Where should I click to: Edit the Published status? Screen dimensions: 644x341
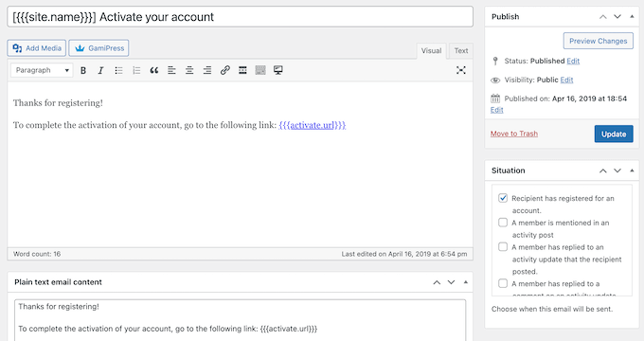(x=573, y=62)
